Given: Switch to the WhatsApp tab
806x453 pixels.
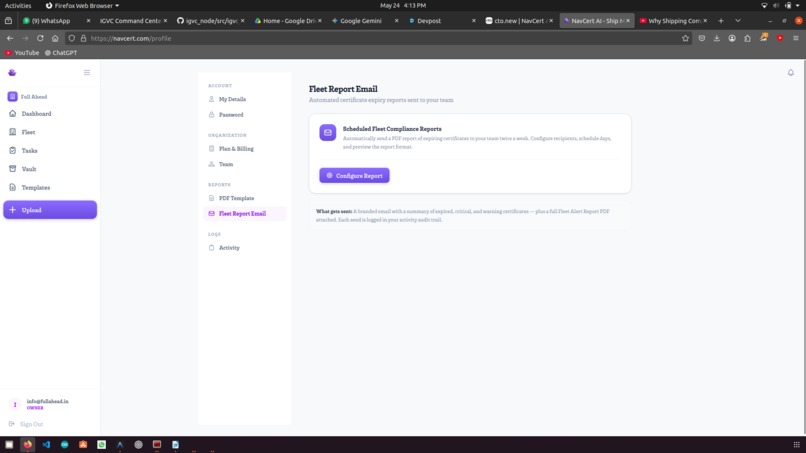Looking at the screenshot, I should [x=50, y=21].
